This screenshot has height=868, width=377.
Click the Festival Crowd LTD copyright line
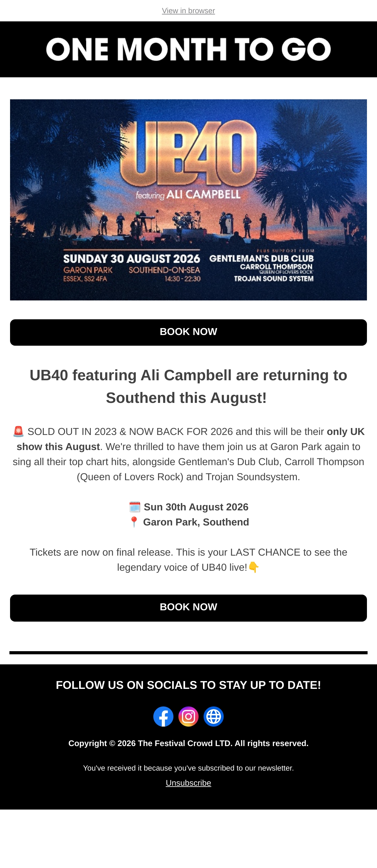pos(188,743)
